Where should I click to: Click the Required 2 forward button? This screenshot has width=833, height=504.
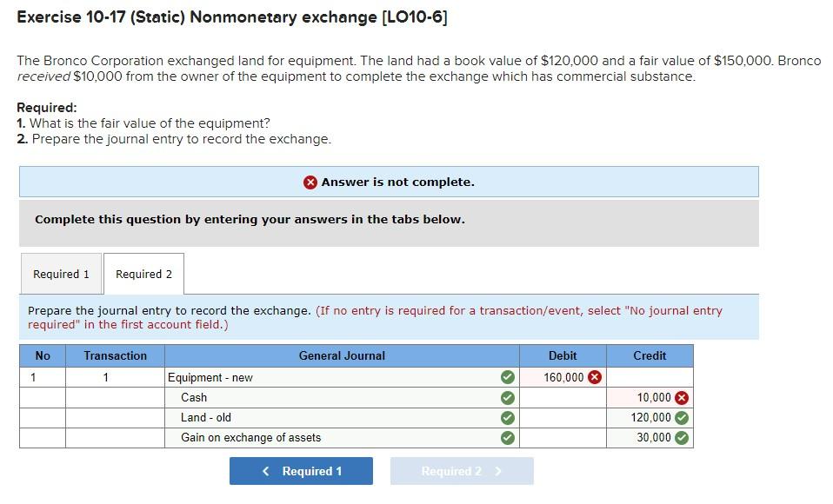pyautogui.click(x=462, y=470)
